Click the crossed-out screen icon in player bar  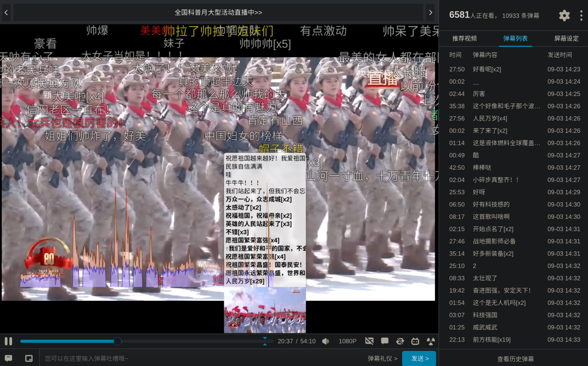(x=369, y=341)
